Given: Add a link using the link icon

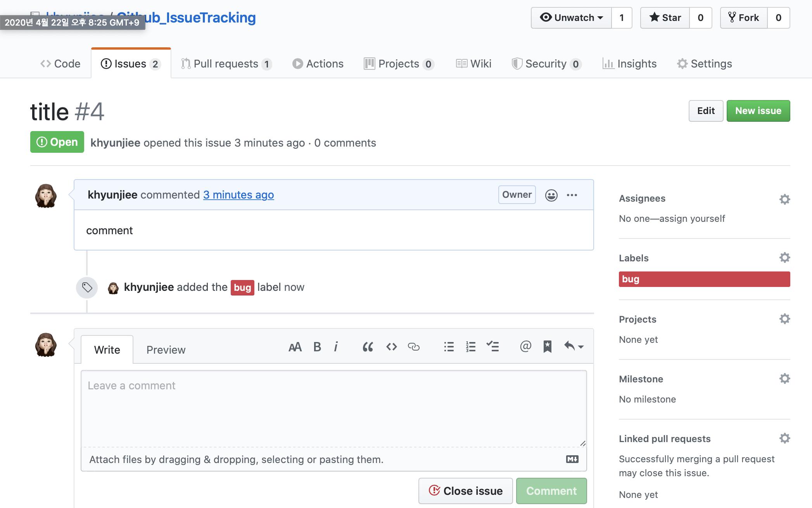Looking at the screenshot, I should click(413, 347).
